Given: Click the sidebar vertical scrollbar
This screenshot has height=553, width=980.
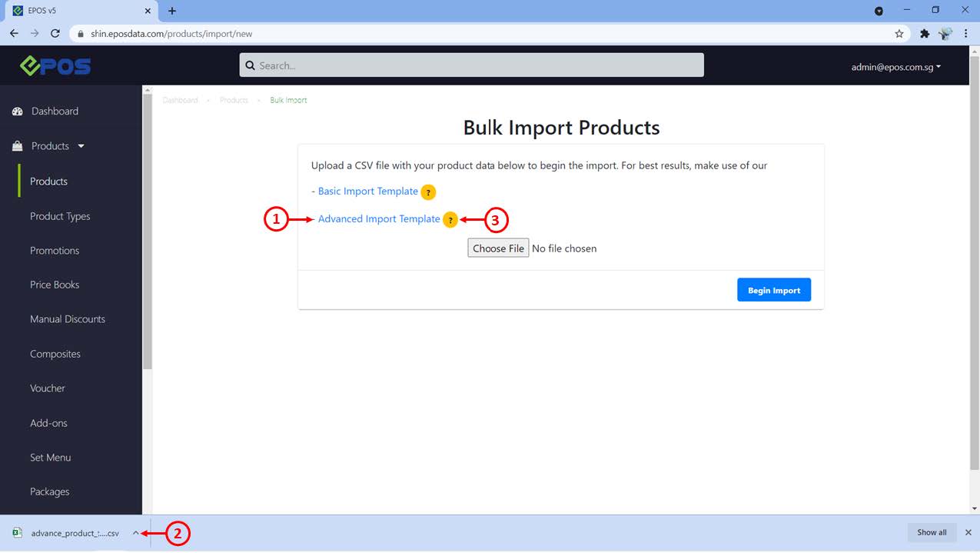Looking at the screenshot, I should [148, 231].
